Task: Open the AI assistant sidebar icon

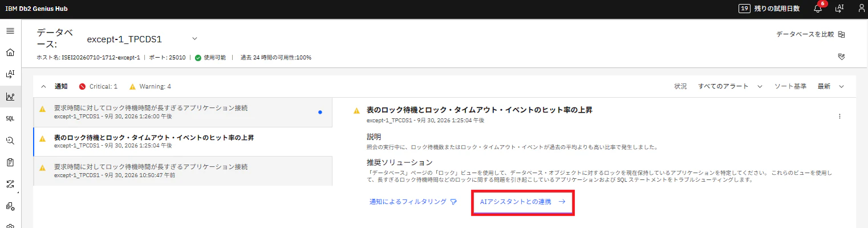Action: click(10, 74)
